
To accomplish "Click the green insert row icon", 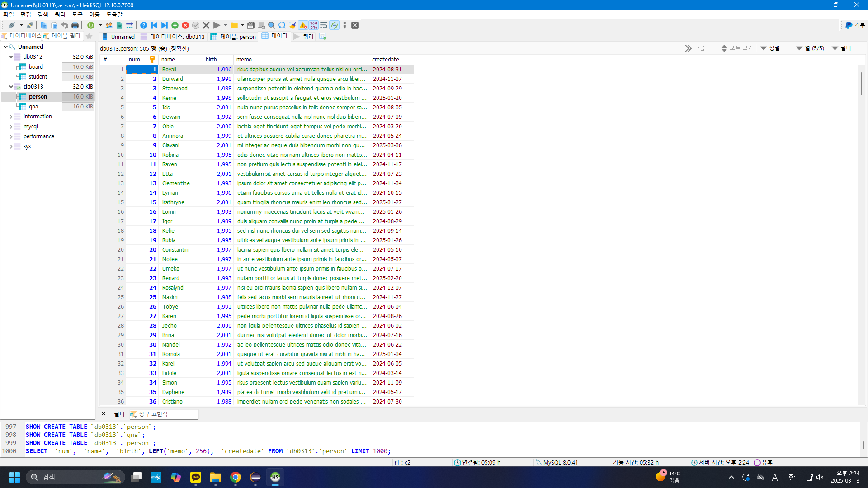I will tap(175, 25).
